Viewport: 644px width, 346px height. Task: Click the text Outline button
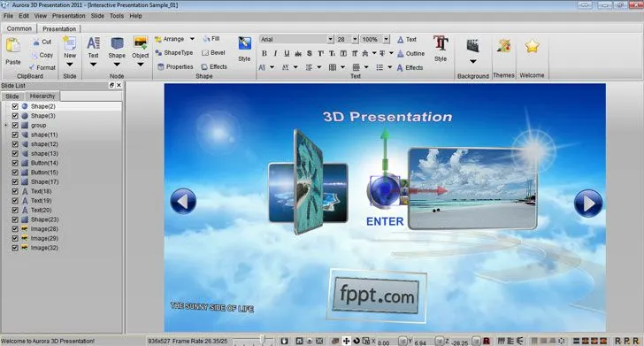coord(410,53)
